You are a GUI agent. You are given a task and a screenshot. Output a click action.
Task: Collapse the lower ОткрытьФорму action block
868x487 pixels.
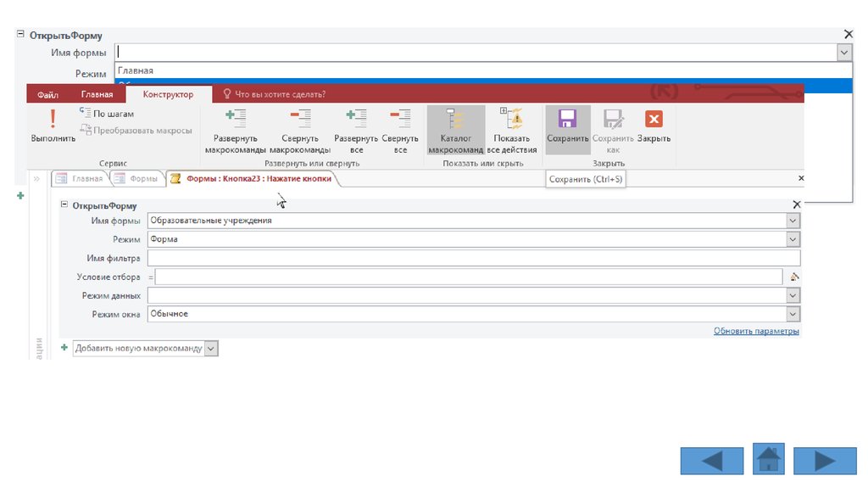64,205
